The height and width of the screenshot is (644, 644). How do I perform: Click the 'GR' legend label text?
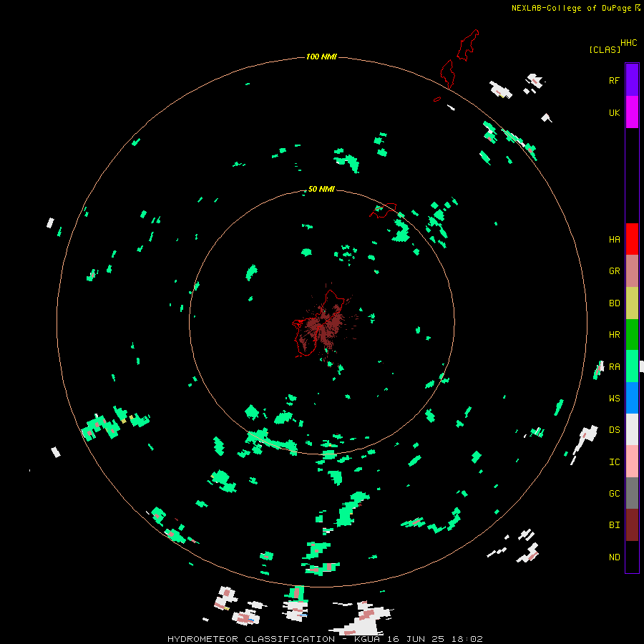(x=614, y=271)
